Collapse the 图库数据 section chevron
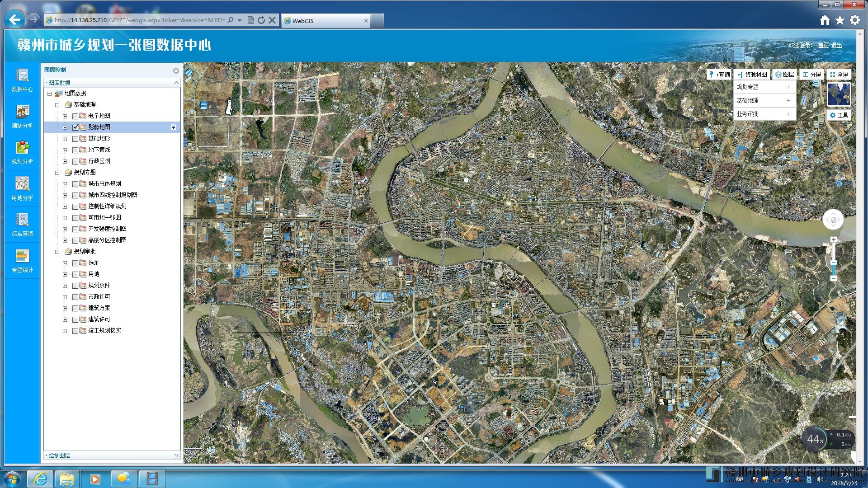This screenshot has height=488, width=868. point(176,83)
